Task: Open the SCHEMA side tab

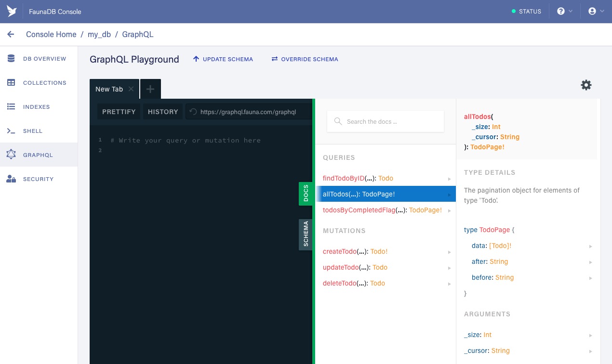Action: [306, 234]
